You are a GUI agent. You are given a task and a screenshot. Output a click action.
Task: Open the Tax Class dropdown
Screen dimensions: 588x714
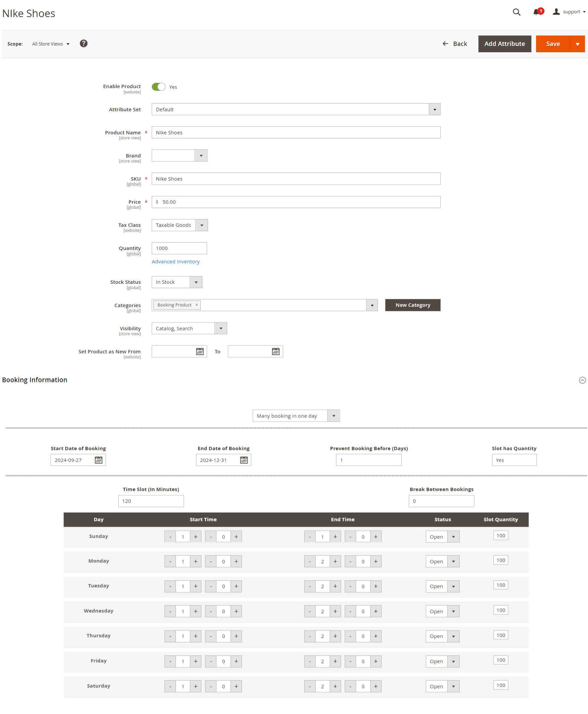(180, 225)
